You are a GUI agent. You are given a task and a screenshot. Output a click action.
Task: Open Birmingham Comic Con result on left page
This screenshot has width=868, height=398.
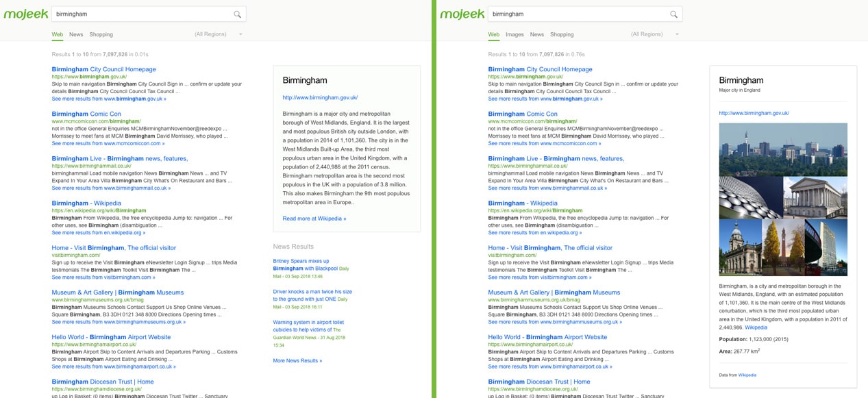86,114
